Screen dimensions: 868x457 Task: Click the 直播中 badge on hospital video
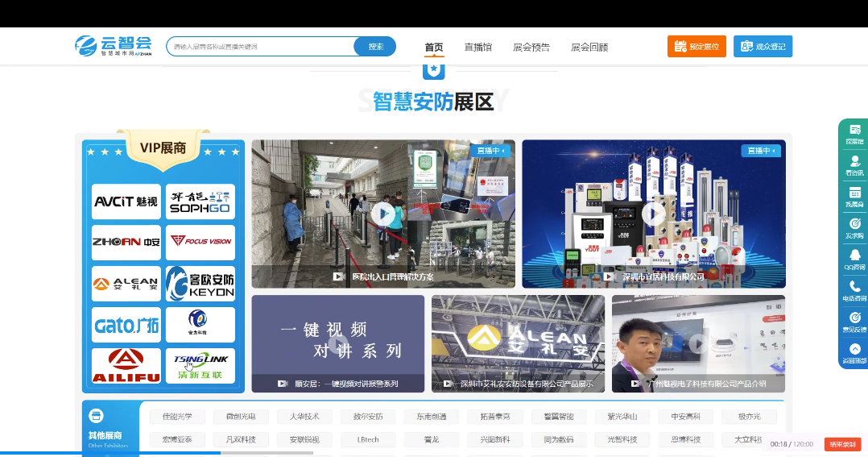point(490,151)
